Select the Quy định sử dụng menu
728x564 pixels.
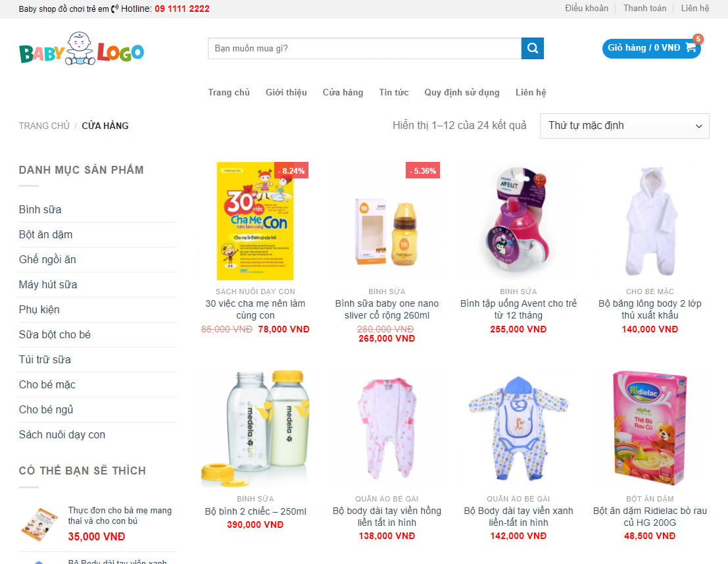click(462, 92)
